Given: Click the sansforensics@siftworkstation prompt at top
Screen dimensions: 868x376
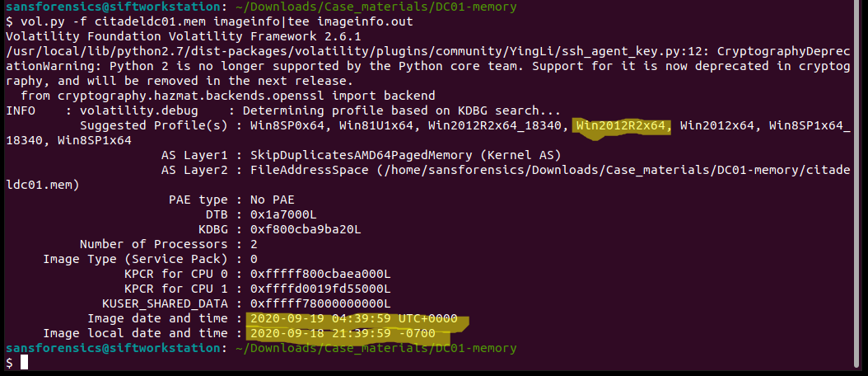Looking at the screenshot, I should [113, 7].
